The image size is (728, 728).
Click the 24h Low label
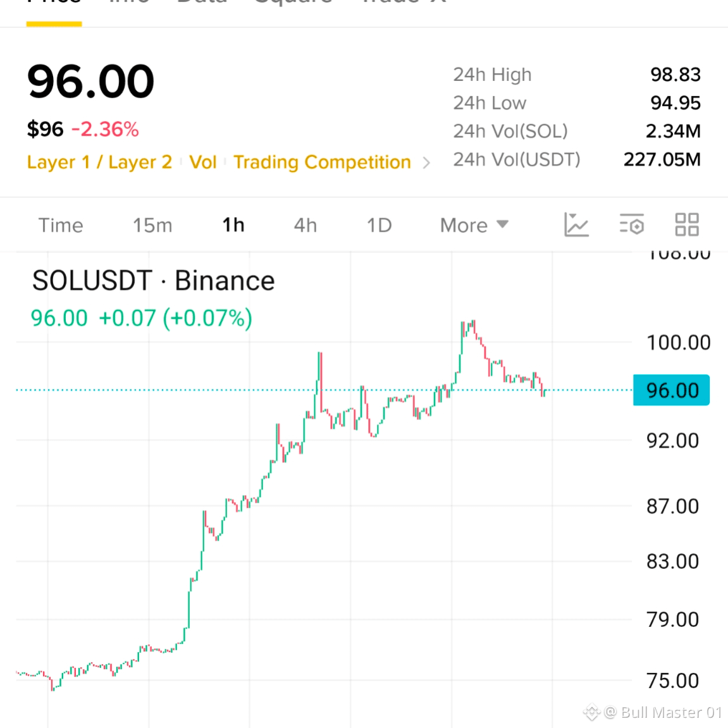490,103
